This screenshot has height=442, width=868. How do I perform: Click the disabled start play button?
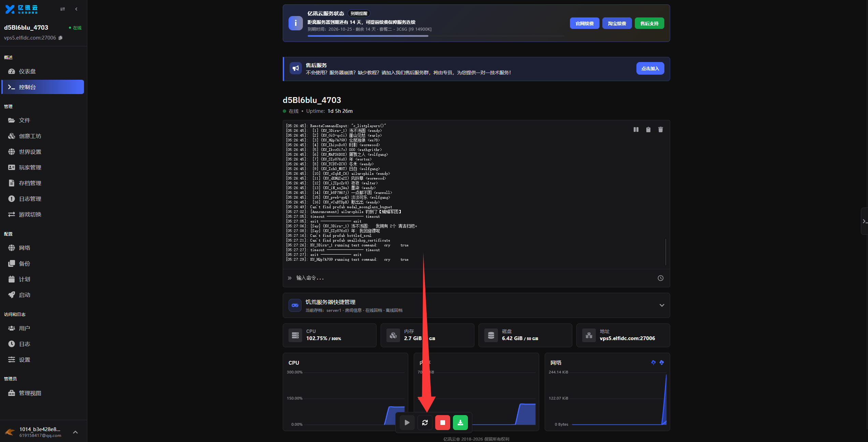(x=407, y=423)
